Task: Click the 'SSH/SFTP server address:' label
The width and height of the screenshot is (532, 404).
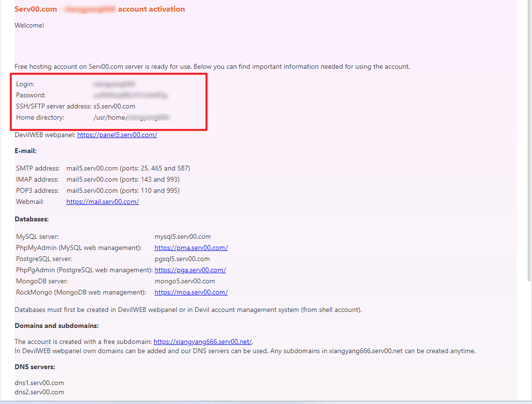Action: [54, 106]
